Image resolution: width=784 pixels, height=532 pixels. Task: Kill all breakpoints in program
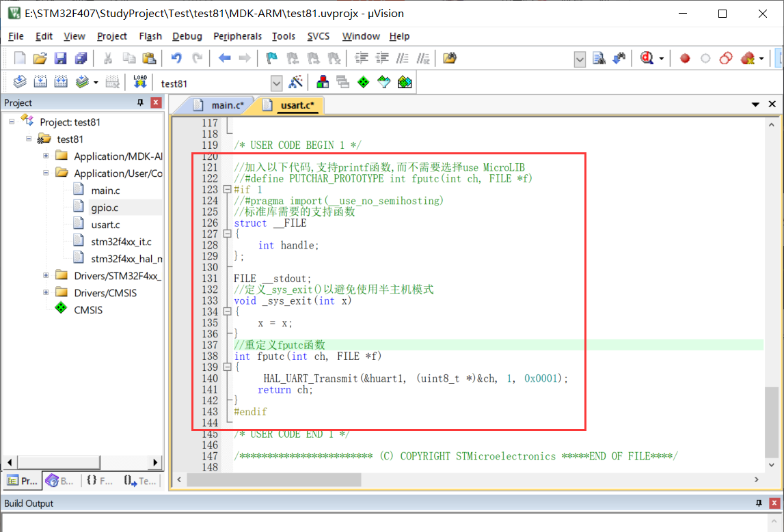[x=748, y=58]
